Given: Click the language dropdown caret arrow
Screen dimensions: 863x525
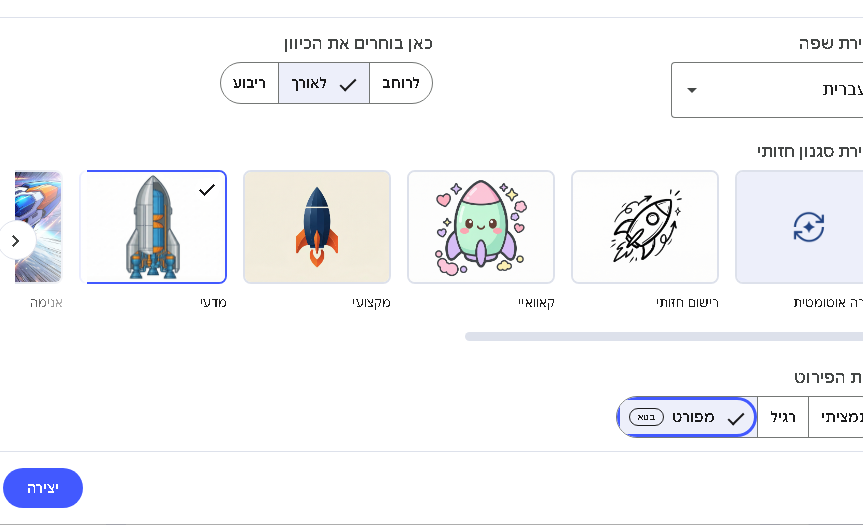Looking at the screenshot, I should coord(691,90).
